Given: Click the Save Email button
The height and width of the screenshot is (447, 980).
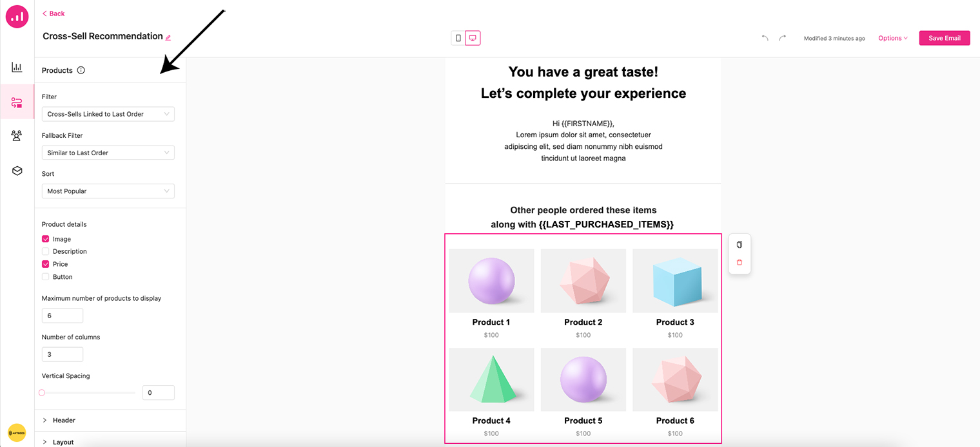Looking at the screenshot, I should (945, 38).
